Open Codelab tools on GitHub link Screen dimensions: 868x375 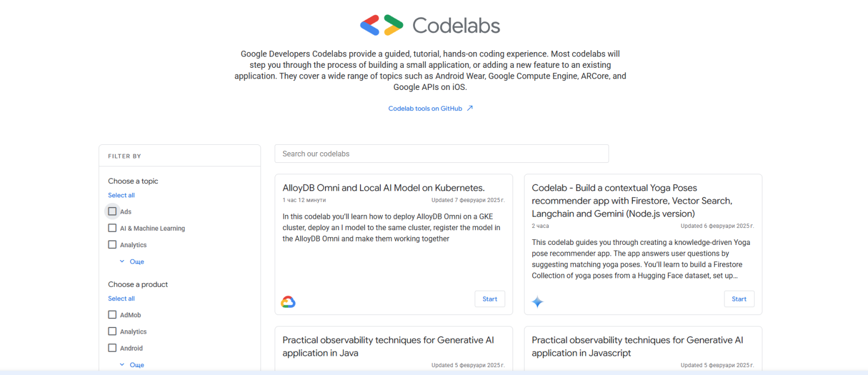click(425, 109)
